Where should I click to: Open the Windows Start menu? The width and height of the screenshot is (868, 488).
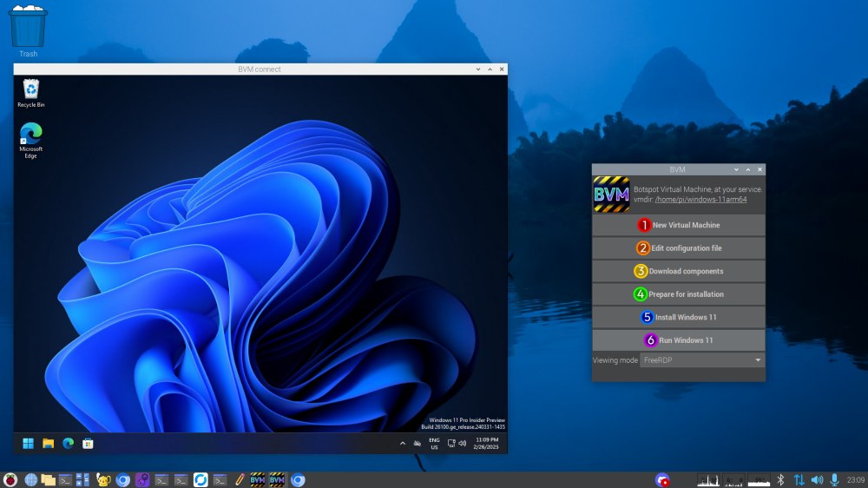coord(28,444)
